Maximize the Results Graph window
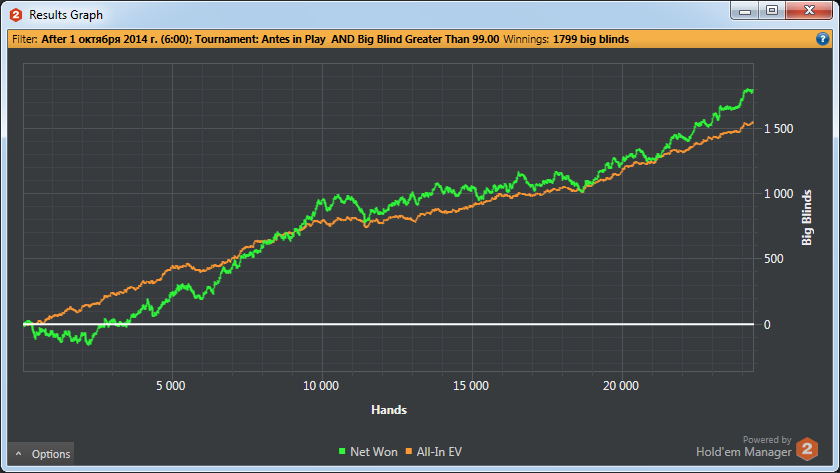This screenshot has width=840, height=473. [x=772, y=11]
